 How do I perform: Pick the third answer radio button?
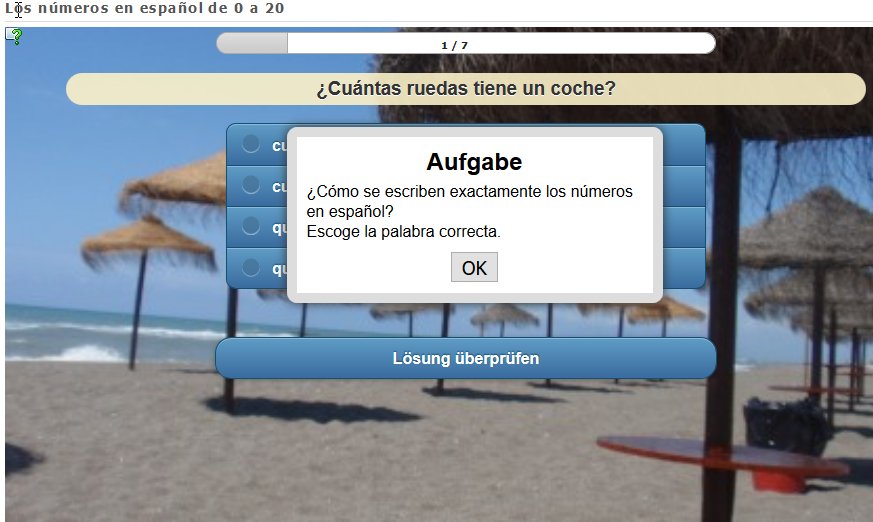click(x=251, y=226)
